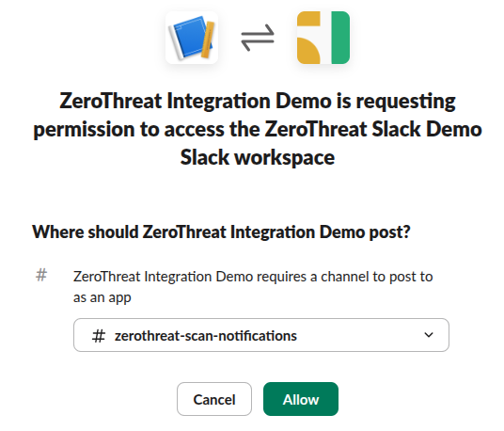Click the hash symbol inside the channel selector
The width and height of the screenshot is (504, 431).
coord(99,336)
